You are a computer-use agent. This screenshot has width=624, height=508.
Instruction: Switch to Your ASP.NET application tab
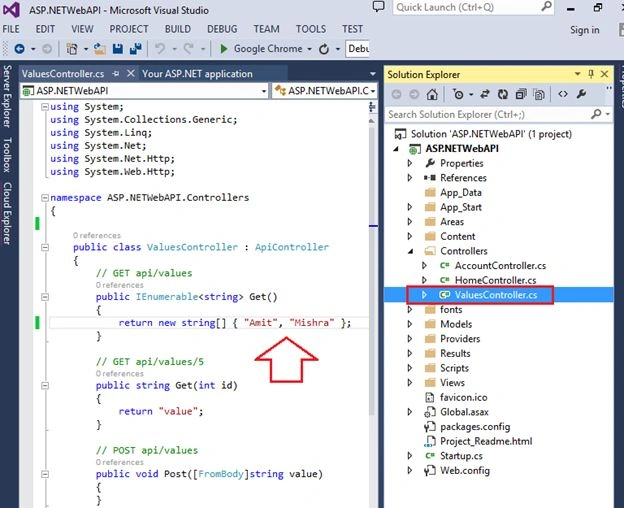[197, 74]
